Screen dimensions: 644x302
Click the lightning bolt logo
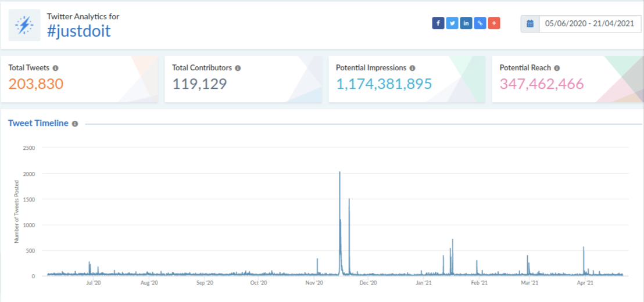tap(24, 26)
